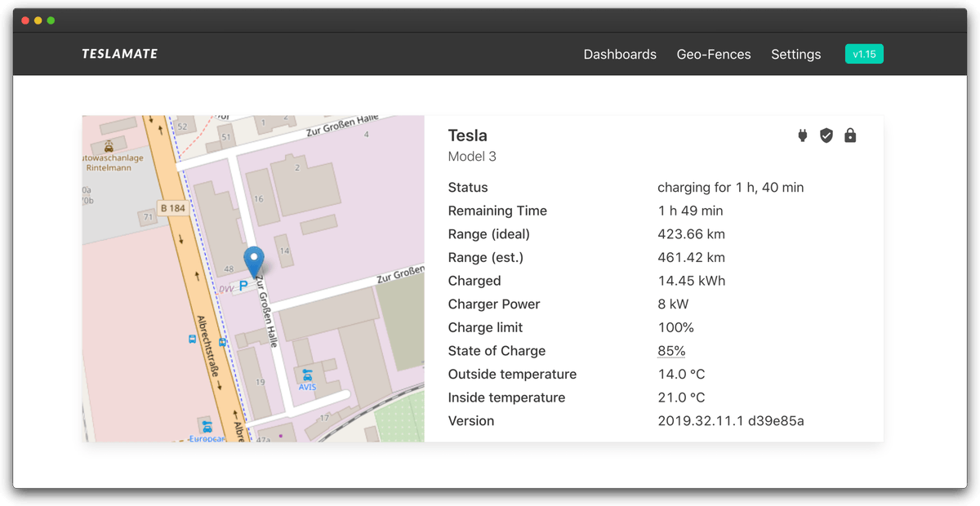Image resolution: width=980 pixels, height=506 pixels.
Task: Click the macOS green fullscreen window button
Action: (51, 20)
